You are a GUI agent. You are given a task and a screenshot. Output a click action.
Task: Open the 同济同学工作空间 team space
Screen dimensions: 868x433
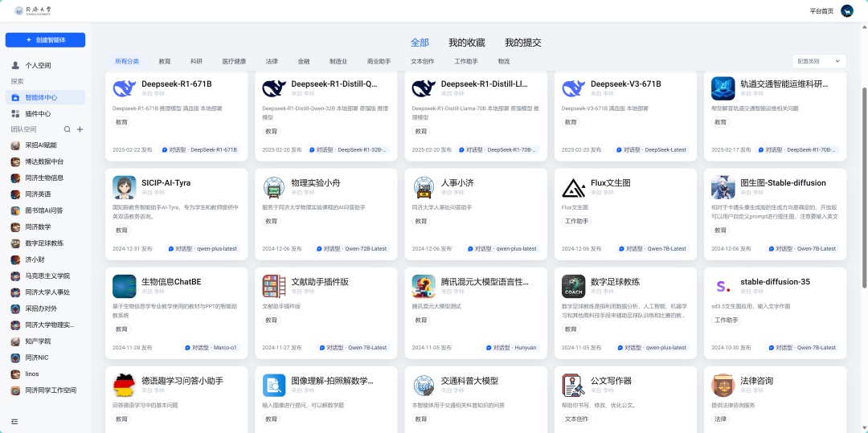coord(45,390)
